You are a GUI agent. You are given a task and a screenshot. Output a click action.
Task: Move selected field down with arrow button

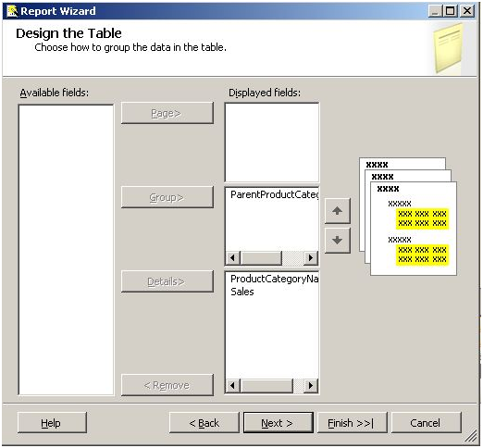point(338,241)
